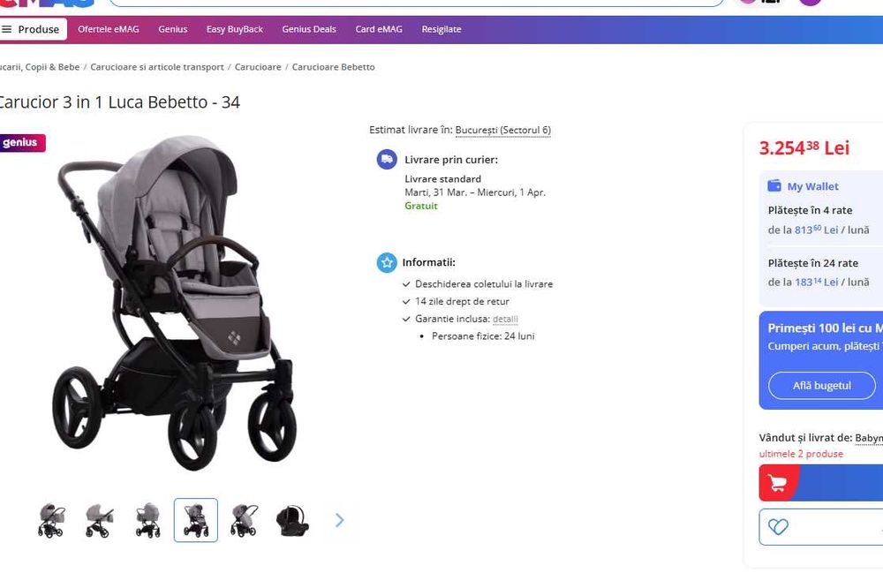Click the Află bugetul button
883x588 pixels.
(821, 386)
